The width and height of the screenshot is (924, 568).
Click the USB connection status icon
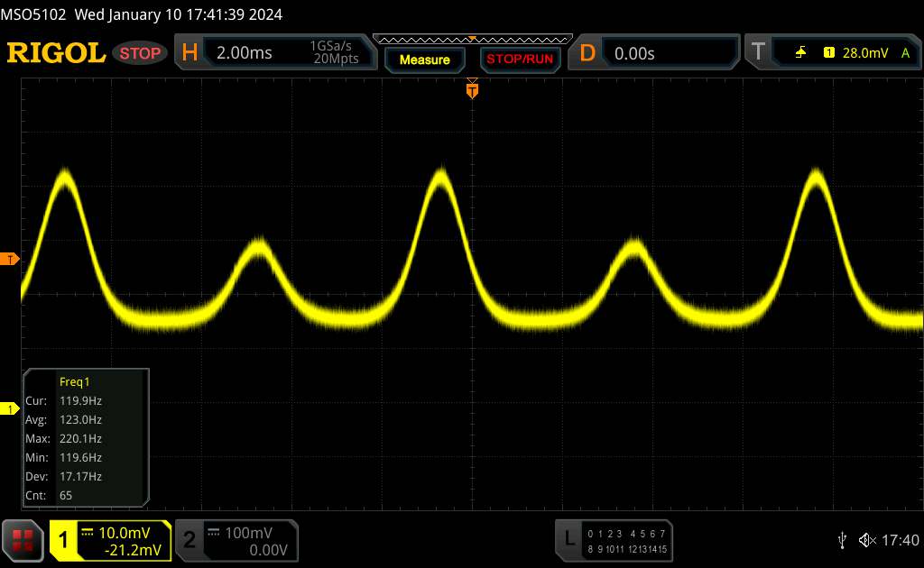click(x=842, y=540)
